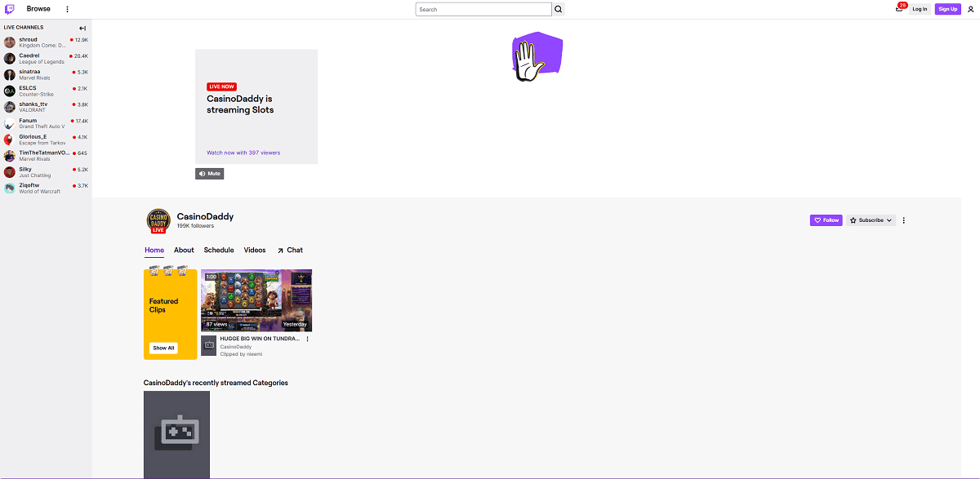The image size is (980, 479).
Task: Click the Log In button
Action: [x=920, y=9]
